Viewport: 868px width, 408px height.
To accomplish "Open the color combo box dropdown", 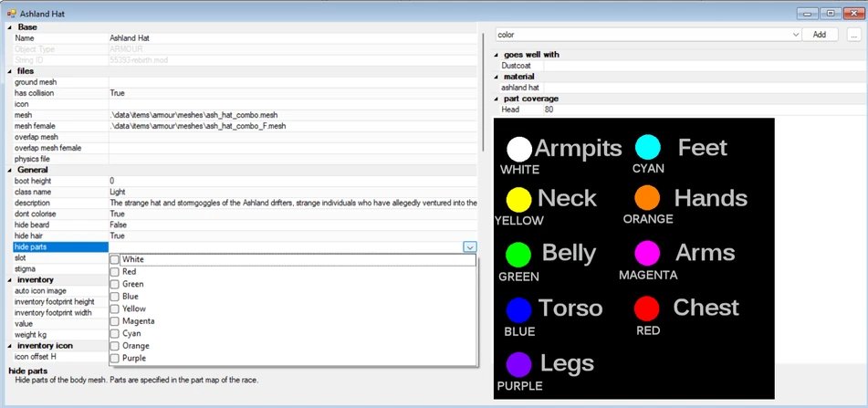I will pyautogui.click(x=796, y=35).
